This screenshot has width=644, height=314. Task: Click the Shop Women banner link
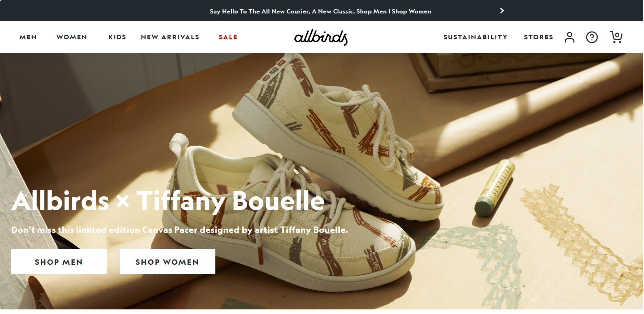pos(411,11)
